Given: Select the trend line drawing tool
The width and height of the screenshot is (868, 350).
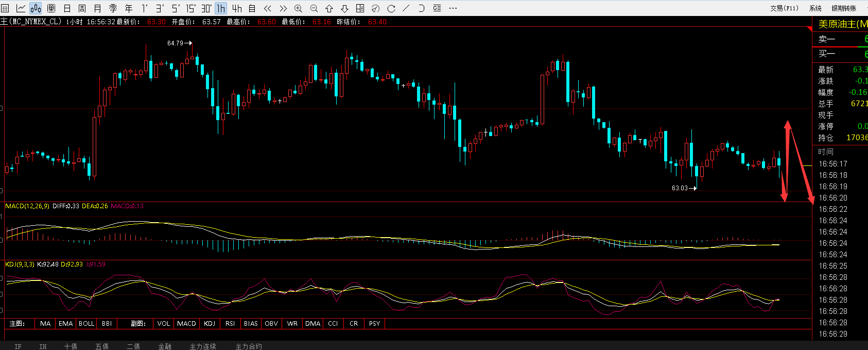Looking at the screenshot, I should [406, 8].
